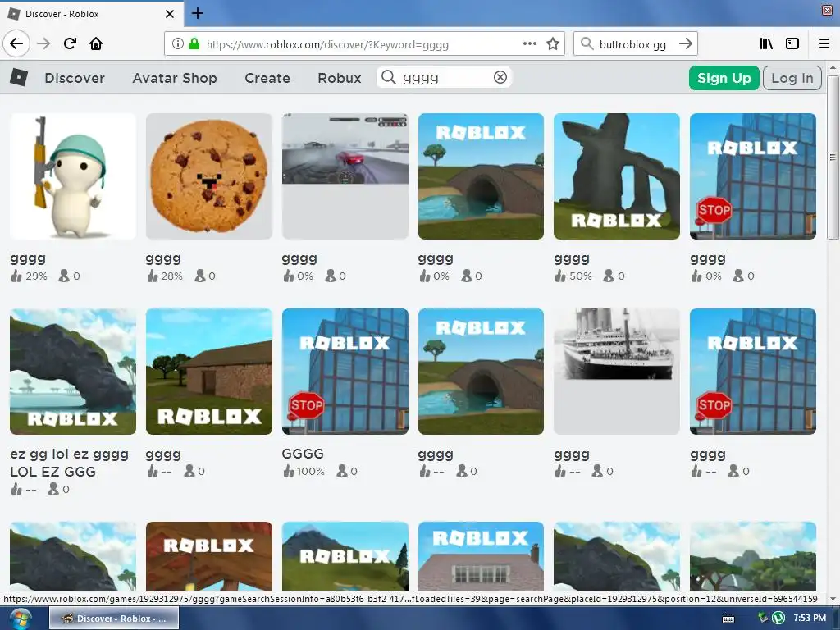Click ez gg lol ez gggg title link
The width and height of the screenshot is (840, 630).
click(69, 463)
